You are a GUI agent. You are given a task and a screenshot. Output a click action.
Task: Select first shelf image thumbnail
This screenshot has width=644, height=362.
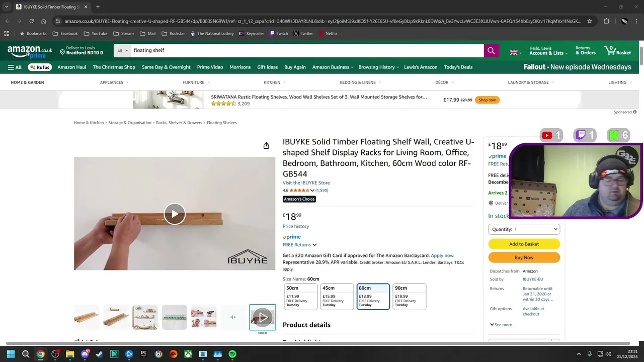(x=87, y=317)
